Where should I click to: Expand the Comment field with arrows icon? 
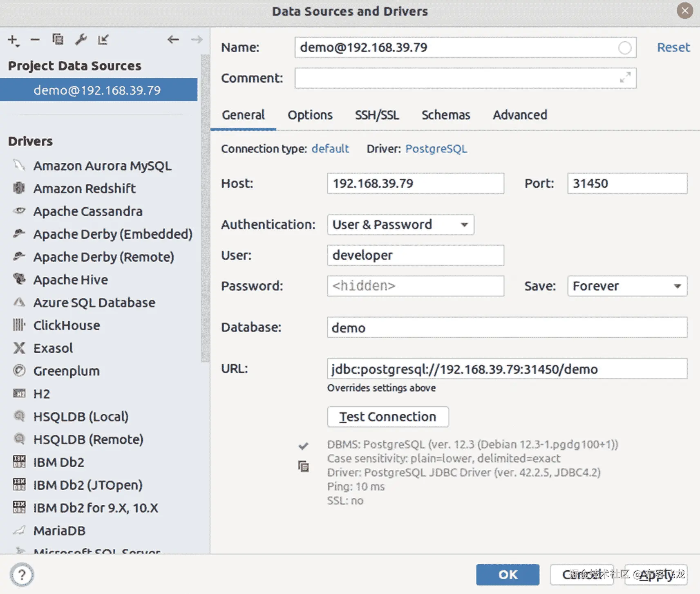point(625,77)
